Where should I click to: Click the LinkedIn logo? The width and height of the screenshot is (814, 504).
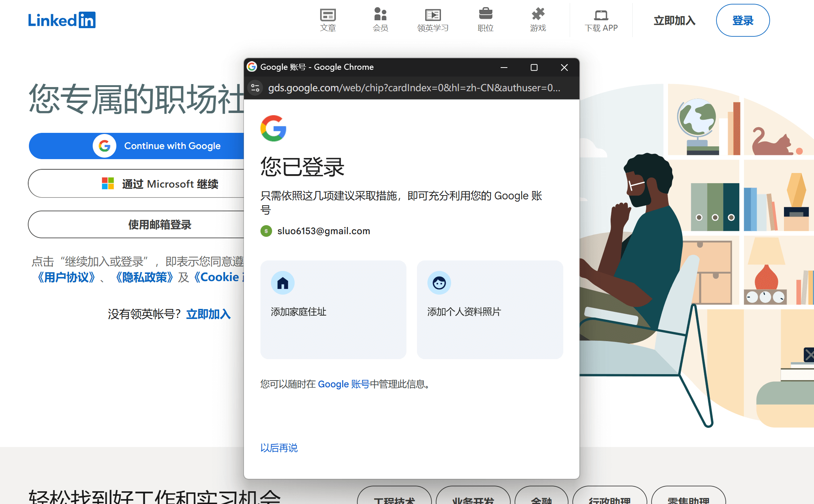62,20
